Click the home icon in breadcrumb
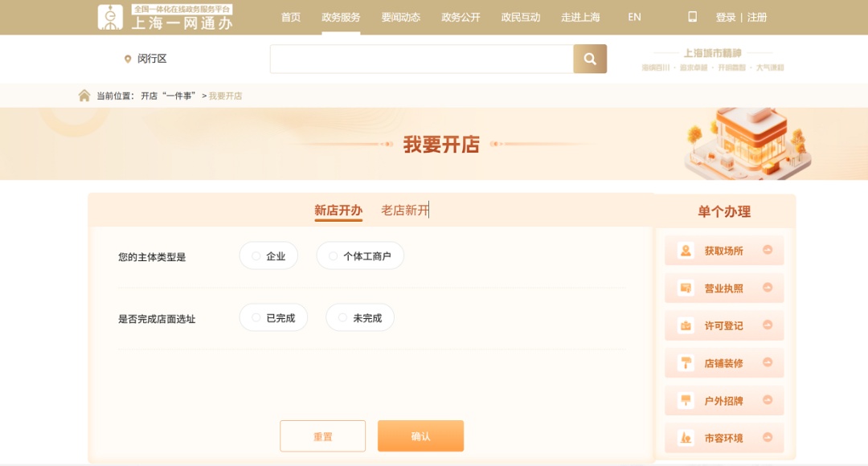 click(84, 96)
